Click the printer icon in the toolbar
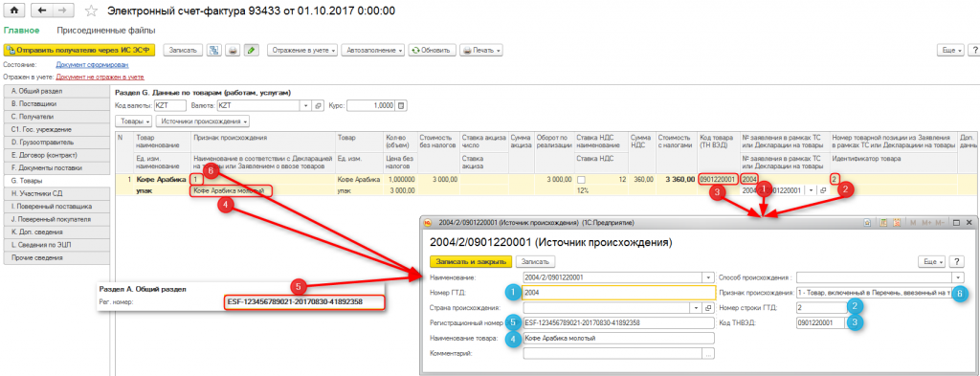The width and height of the screenshot is (980, 376). [x=233, y=51]
